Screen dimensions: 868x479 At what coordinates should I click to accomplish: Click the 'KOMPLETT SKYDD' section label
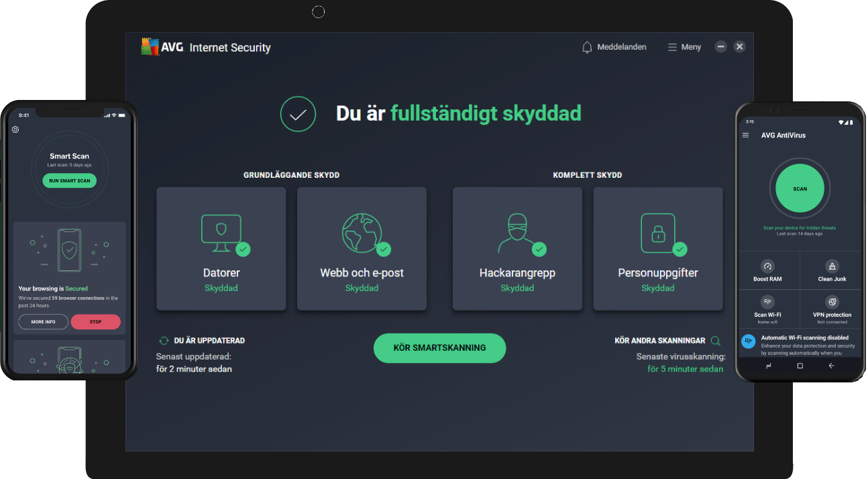pos(588,175)
